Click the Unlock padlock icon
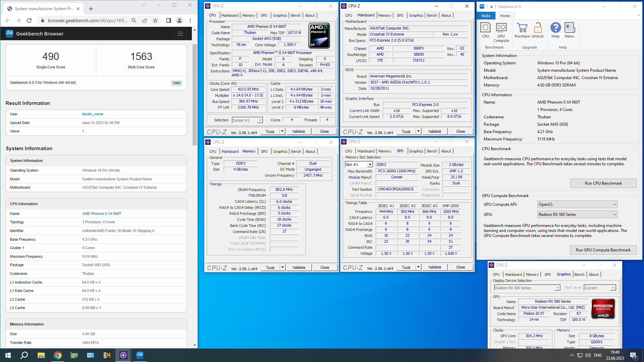The height and width of the screenshot is (362, 644). click(538, 30)
